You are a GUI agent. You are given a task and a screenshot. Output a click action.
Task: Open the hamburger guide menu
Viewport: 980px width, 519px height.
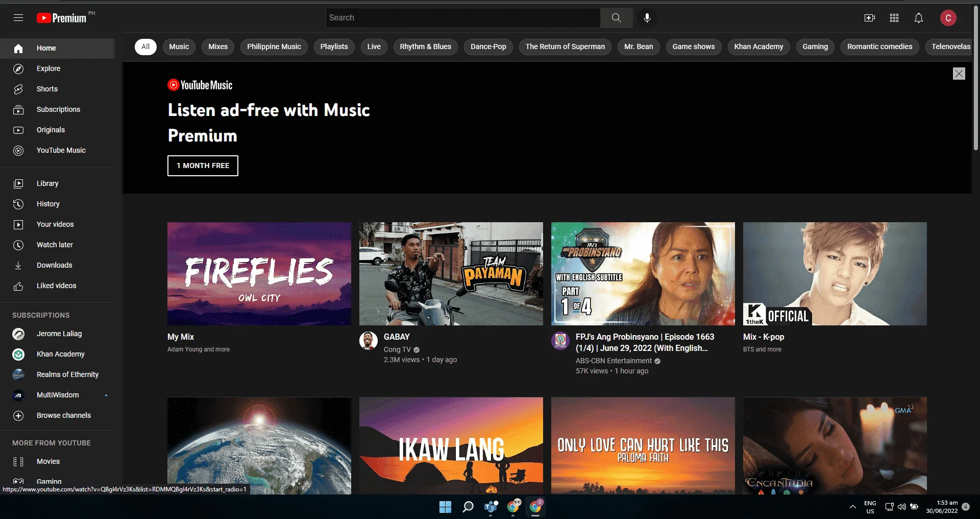click(x=18, y=18)
